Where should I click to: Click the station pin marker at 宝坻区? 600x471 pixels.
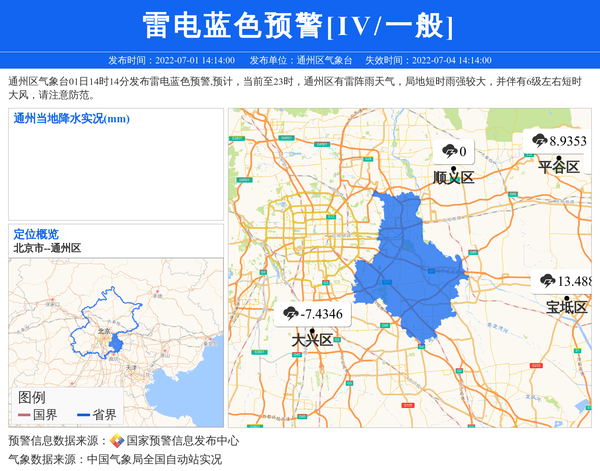click(566, 298)
